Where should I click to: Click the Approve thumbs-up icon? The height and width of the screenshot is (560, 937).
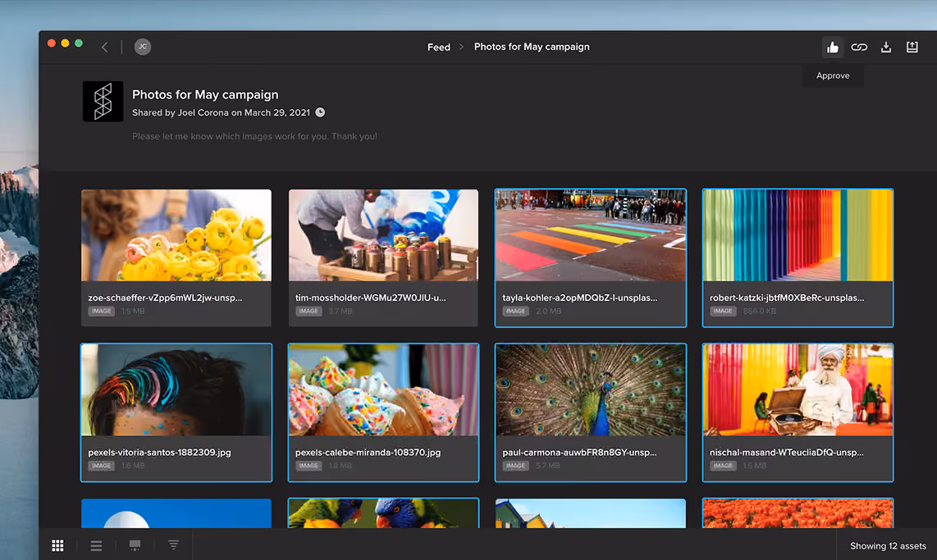(x=833, y=48)
